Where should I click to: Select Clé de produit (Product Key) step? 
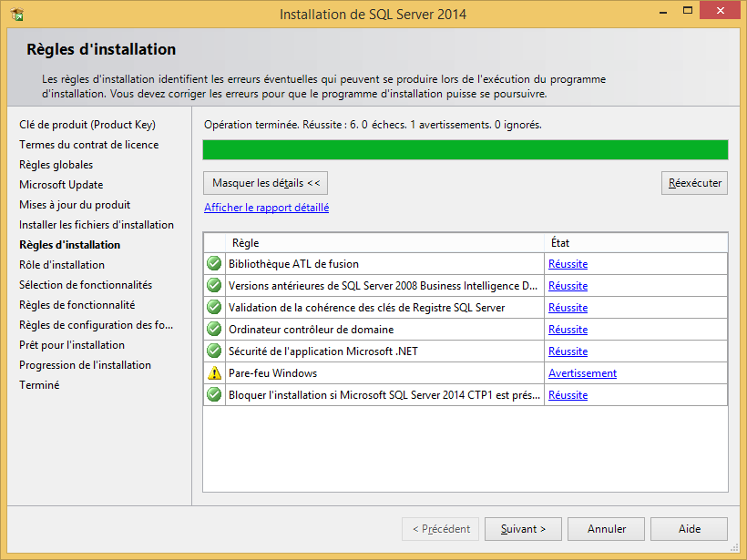pyautogui.click(x=87, y=125)
